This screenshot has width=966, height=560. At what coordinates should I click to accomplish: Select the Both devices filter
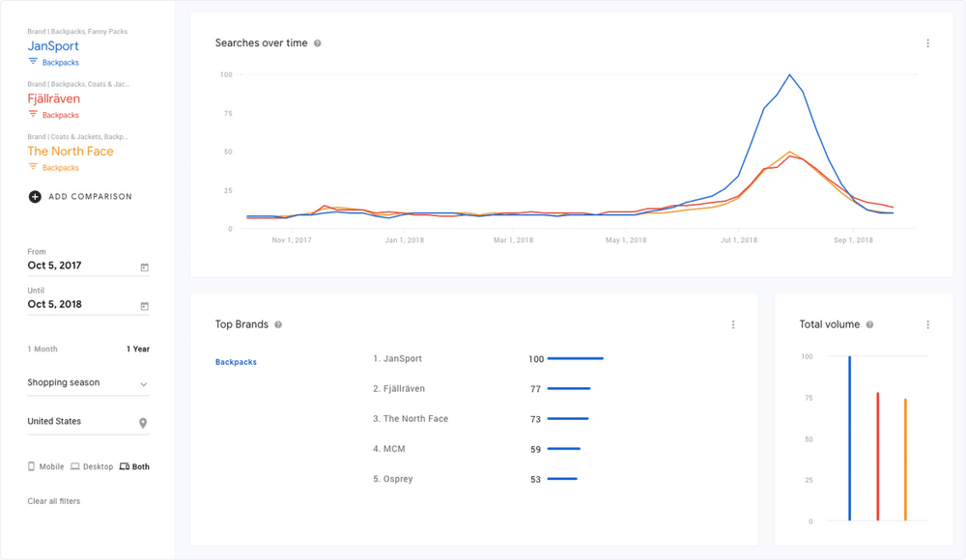click(x=134, y=466)
